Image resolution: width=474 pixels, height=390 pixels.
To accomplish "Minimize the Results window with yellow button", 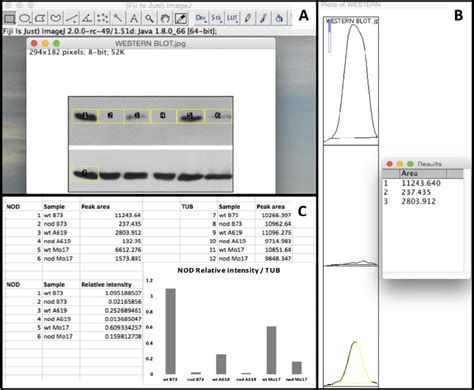I will pyautogui.click(x=400, y=164).
